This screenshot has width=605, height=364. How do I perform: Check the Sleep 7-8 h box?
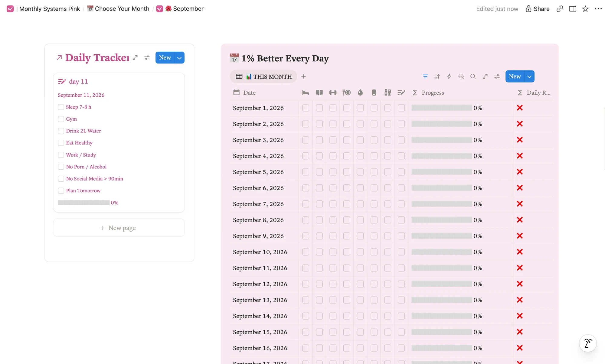[61, 107]
